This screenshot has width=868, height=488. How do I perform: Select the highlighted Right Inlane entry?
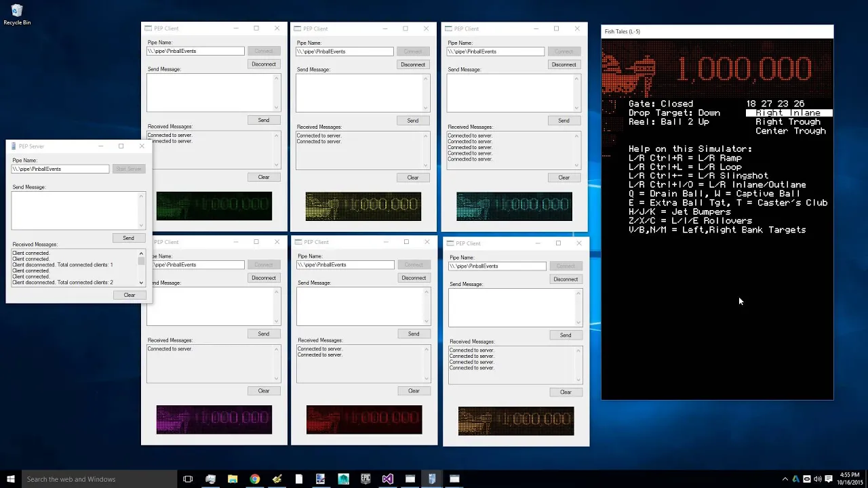point(789,113)
